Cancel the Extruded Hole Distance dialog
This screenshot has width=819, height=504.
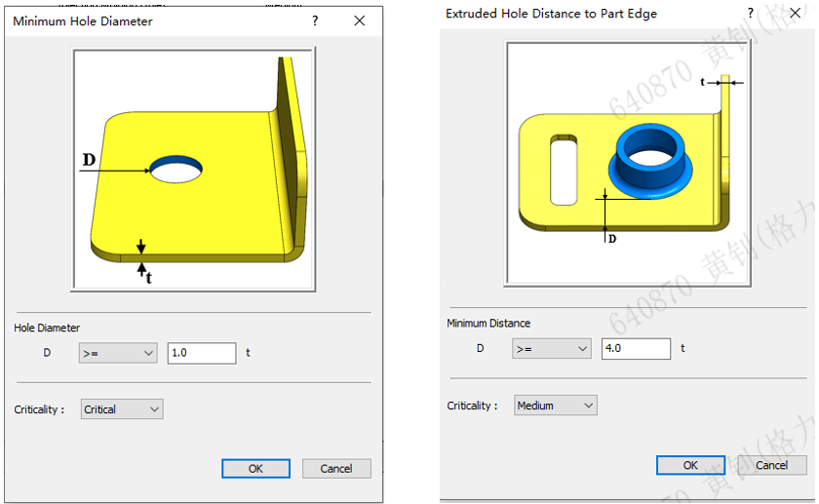coord(771,465)
